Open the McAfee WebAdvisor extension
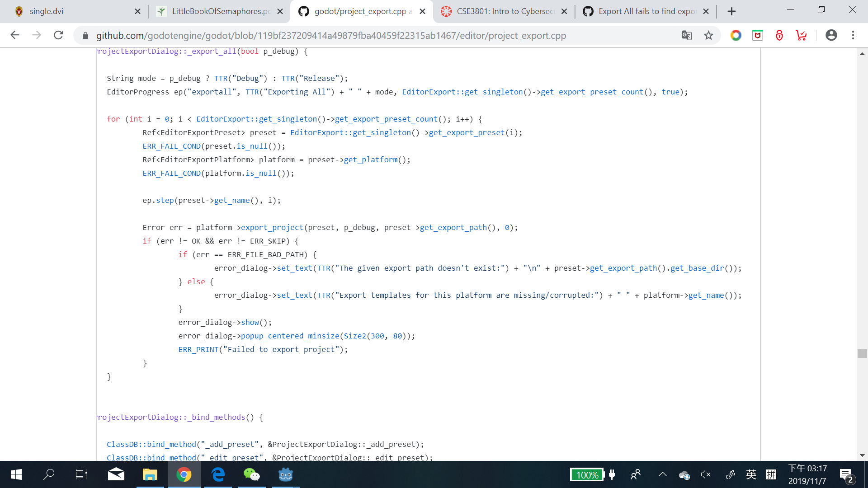Viewport: 868px width, 488px height. (757, 35)
